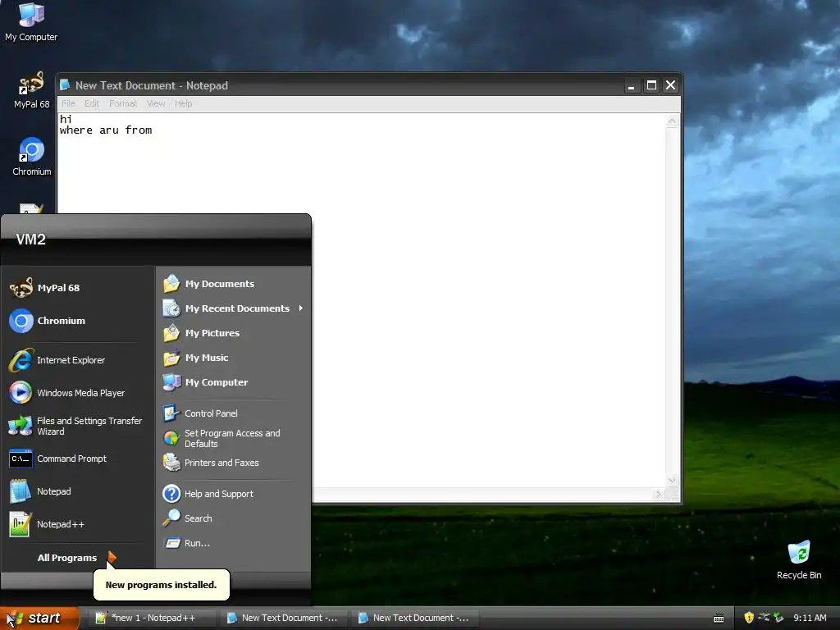Close the Notepad window

[x=671, y=85]
